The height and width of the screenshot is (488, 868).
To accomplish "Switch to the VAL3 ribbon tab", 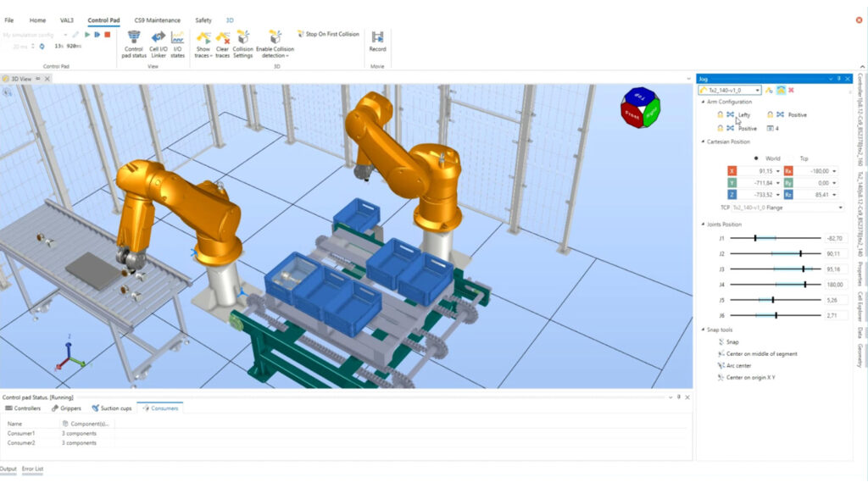I will pos(65,19).
